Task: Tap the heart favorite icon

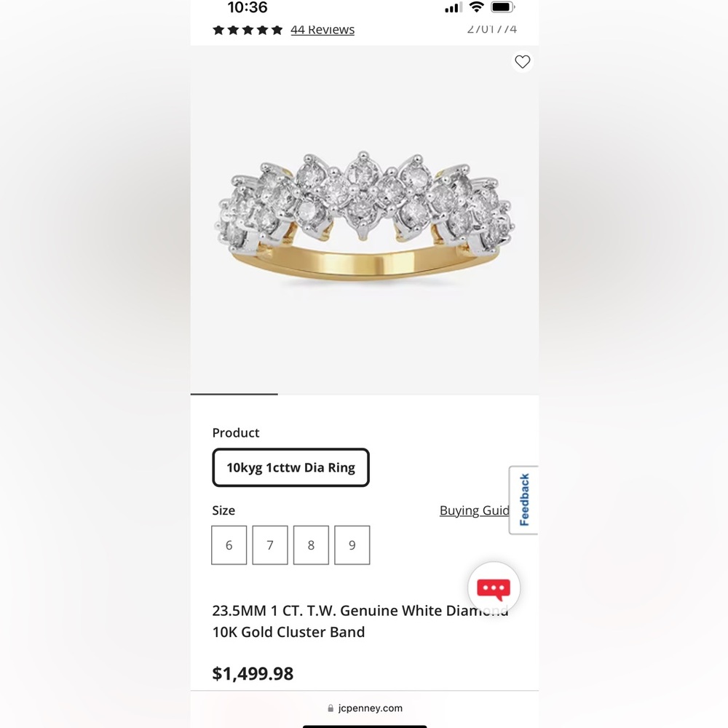Action: [x=522, y=62]
